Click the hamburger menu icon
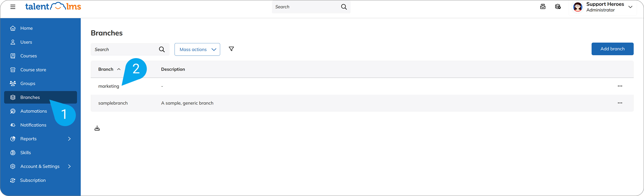The width and height of the screenshot is (644, 196). click(x=13, y=7)
